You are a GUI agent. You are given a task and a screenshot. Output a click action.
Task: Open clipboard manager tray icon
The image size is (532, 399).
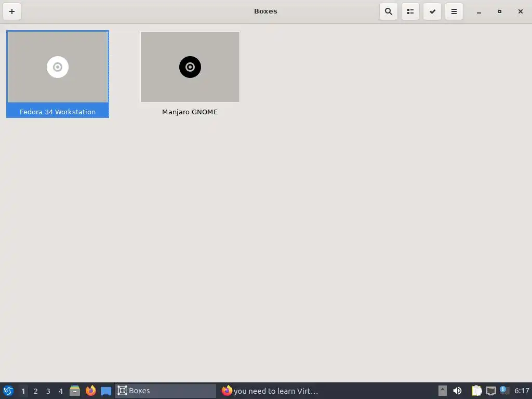[x=477, y=391]
